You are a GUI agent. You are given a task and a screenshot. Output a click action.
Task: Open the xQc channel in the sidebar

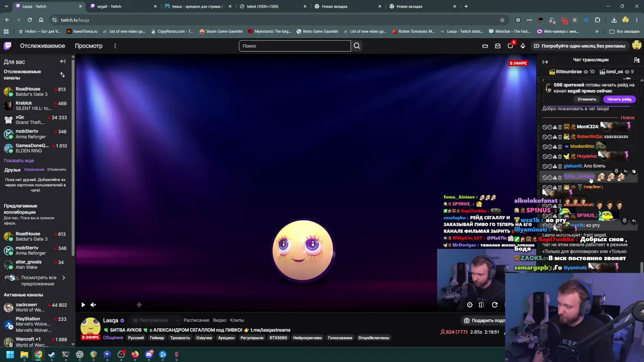[x=35, y=120]
